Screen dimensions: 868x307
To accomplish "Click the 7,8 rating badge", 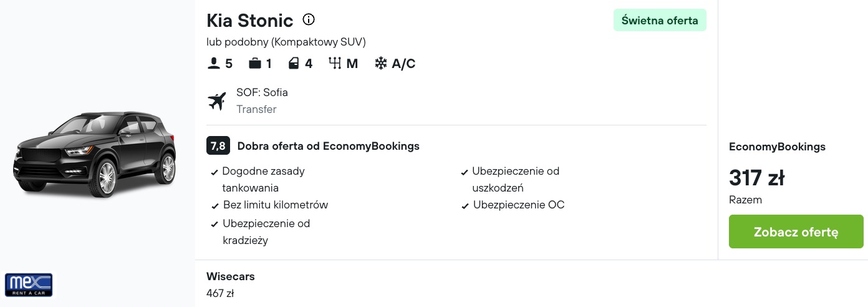I will tap(218, 146).
